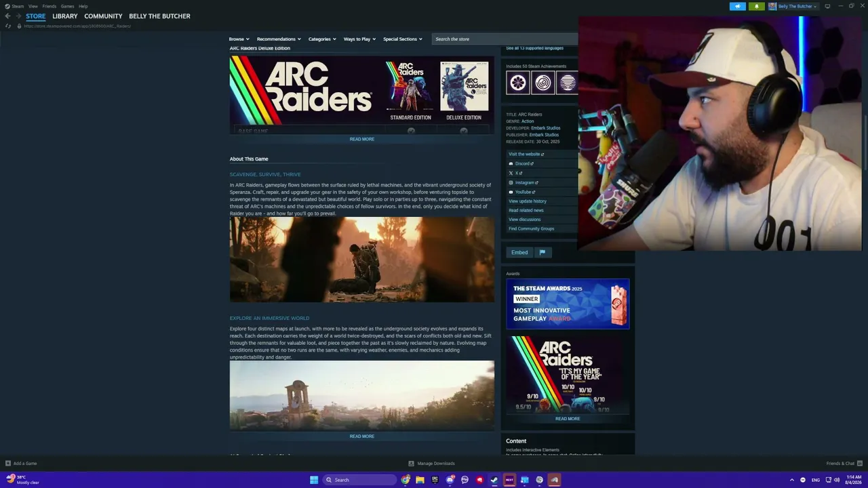Open the BELLY THE BUTCHER profile tab
The height and width of the screenshot is (488, 868).
(x=159, y=16)
